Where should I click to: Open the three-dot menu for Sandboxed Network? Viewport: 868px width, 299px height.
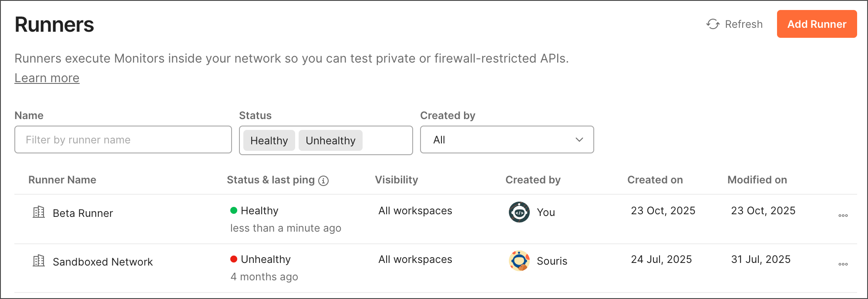pos(843,264)
